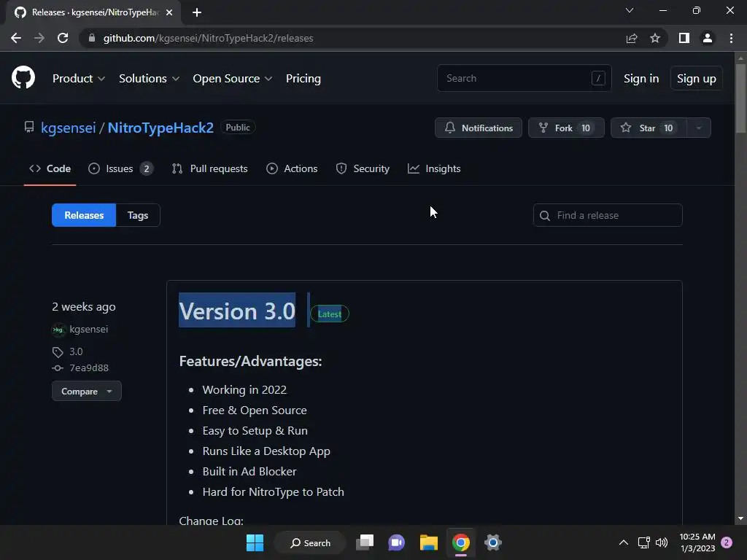The image size is (747, 560).
Task: Open the network status tray icon
Action: (x=643, y=542)
